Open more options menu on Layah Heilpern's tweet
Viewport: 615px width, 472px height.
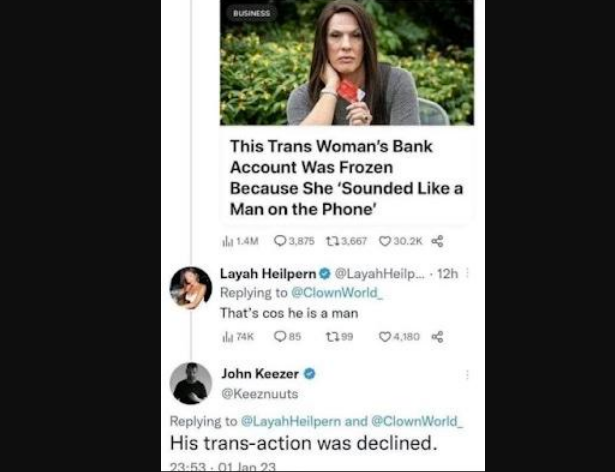coord(467,273)
